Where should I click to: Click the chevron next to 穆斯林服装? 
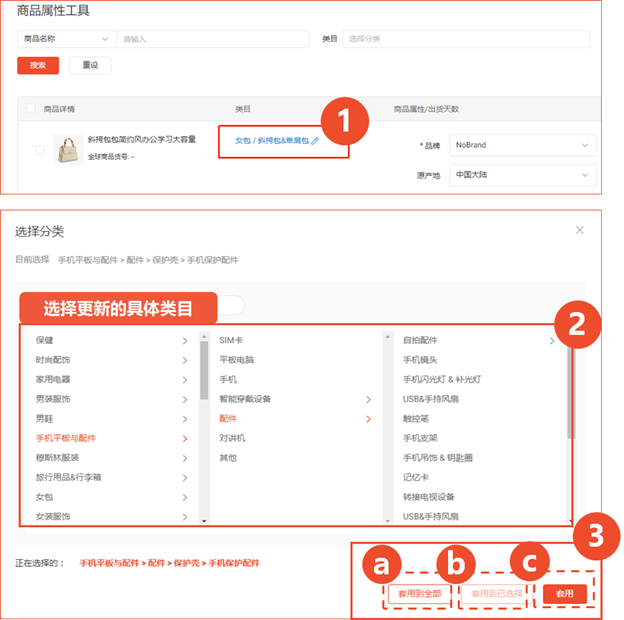click(x=185, y=458)
